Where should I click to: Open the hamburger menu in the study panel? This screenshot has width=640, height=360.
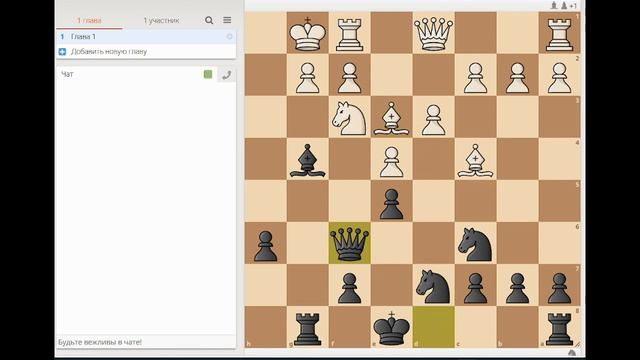[227, 20]
